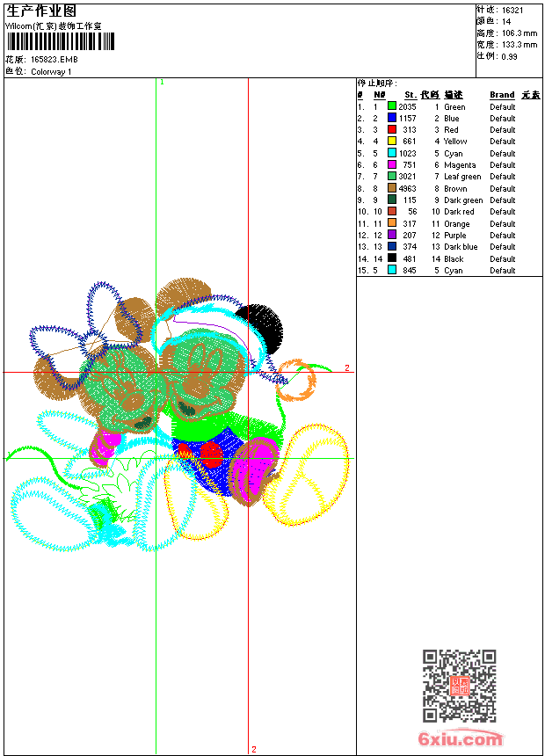Click the Orange color swatch
This screenshot has height=756, width=545.
pos(392,223)
